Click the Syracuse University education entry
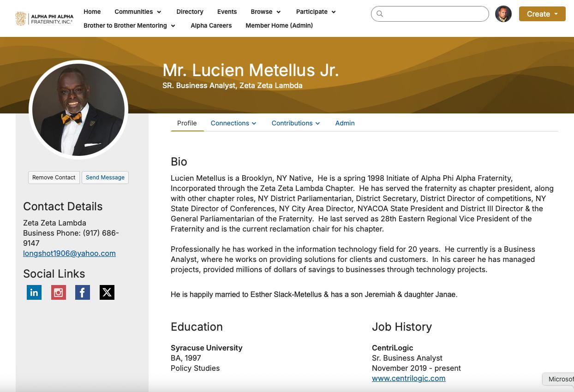The height and width of the screenshot is (392, 574). [x=206, y=348]
